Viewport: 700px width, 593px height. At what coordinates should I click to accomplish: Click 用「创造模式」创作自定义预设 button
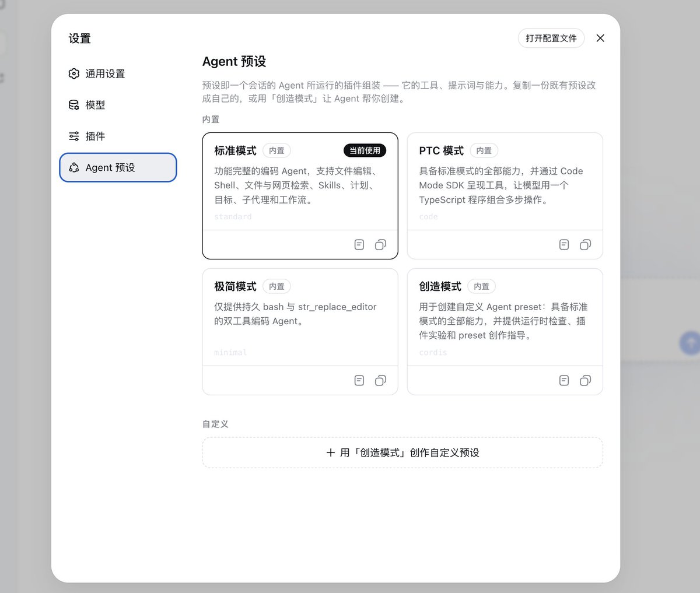click(402, 452)
